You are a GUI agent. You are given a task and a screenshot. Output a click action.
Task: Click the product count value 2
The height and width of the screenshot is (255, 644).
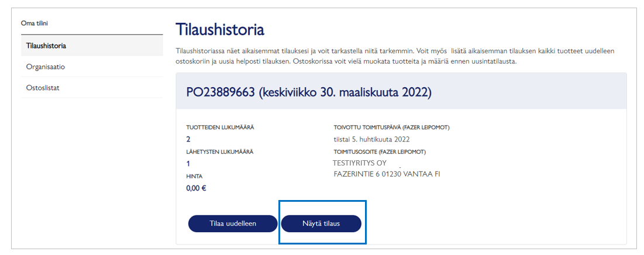click(188, 139)
